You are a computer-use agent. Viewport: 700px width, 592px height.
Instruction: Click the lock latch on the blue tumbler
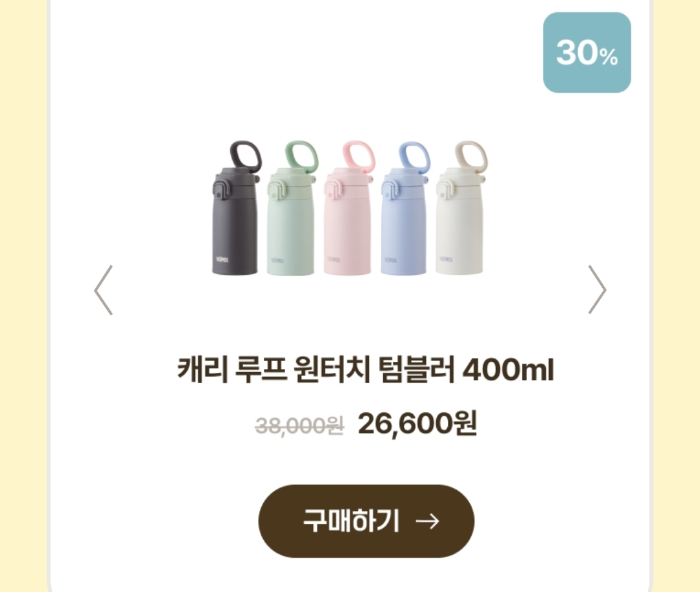pos(390,191)
